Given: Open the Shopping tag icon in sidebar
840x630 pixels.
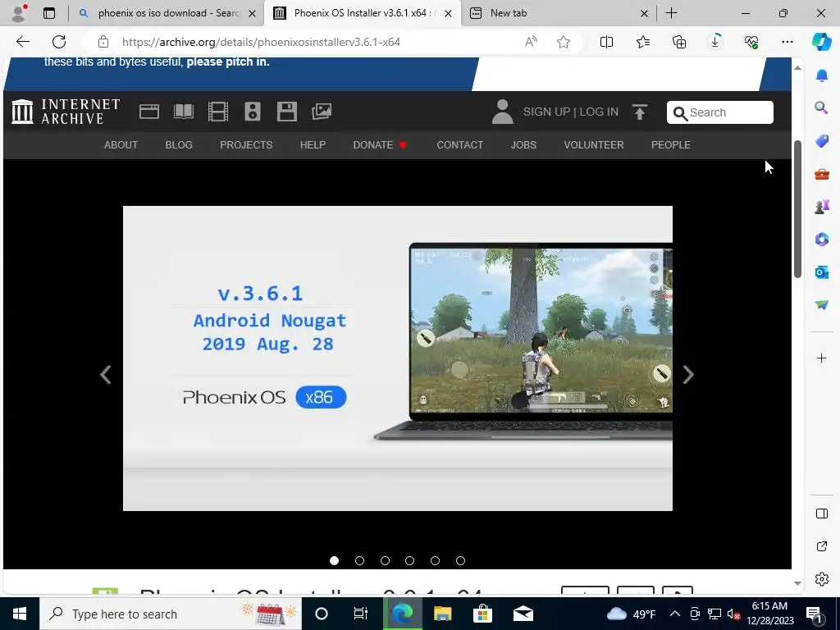Looking at the screenshot, I should tap(822, 141).
